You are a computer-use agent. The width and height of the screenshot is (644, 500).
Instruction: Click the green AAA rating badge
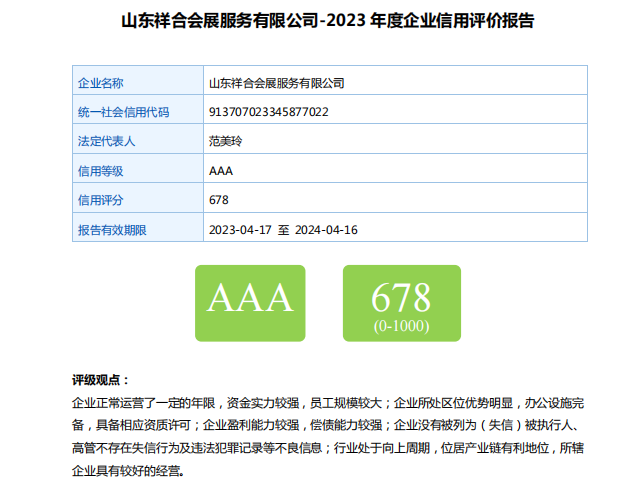[x=250, y=303]
